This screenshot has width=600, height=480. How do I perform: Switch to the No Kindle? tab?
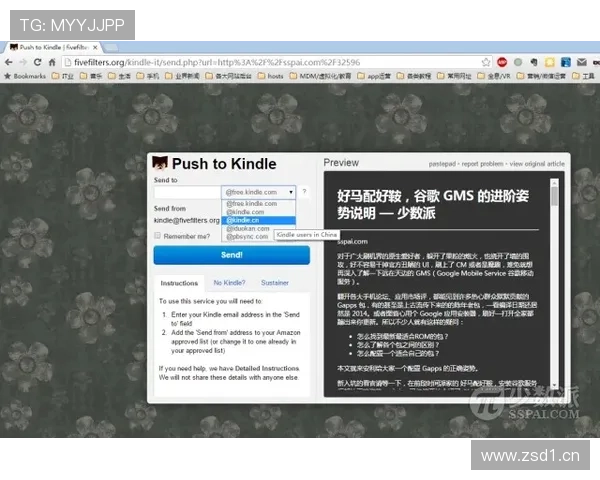tap(229, 283)
